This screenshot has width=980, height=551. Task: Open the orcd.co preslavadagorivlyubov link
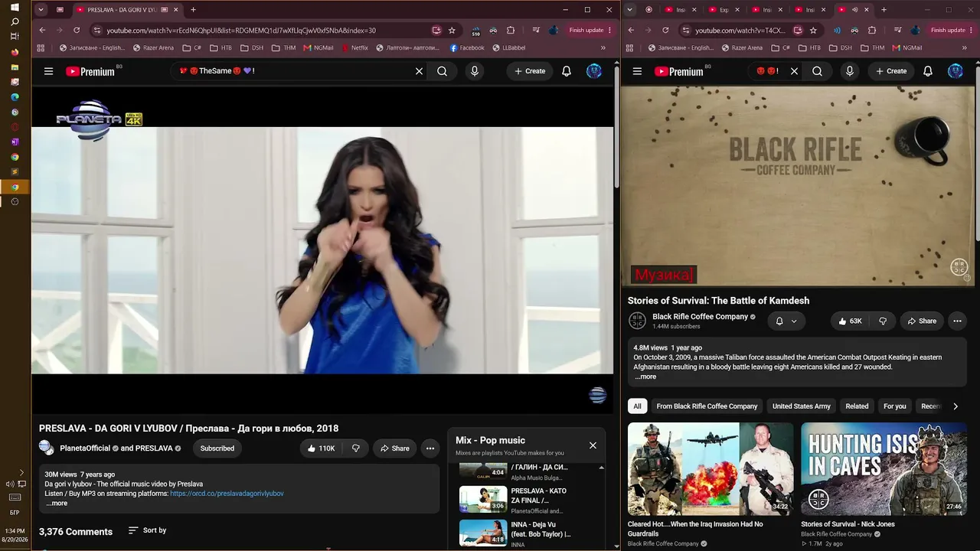pos(227,494)
